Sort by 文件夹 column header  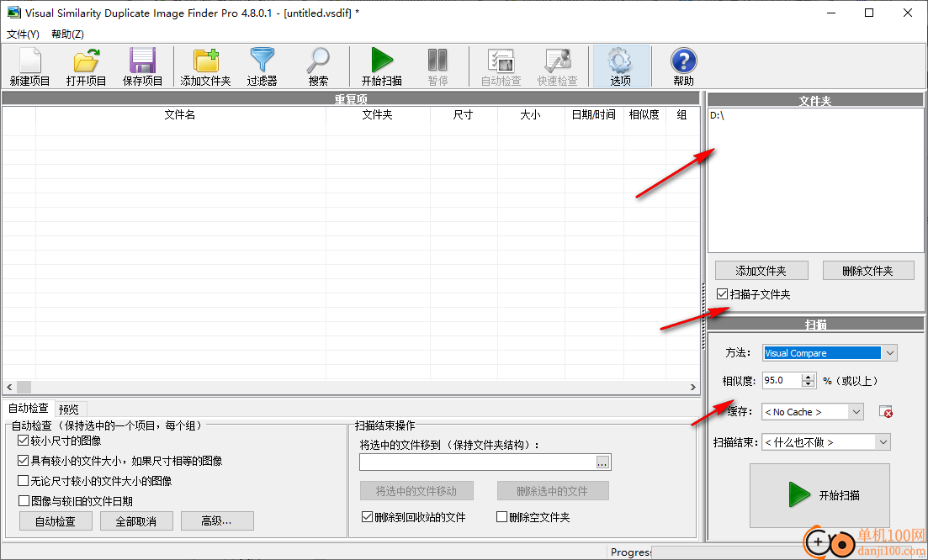[x=378, y=114]
